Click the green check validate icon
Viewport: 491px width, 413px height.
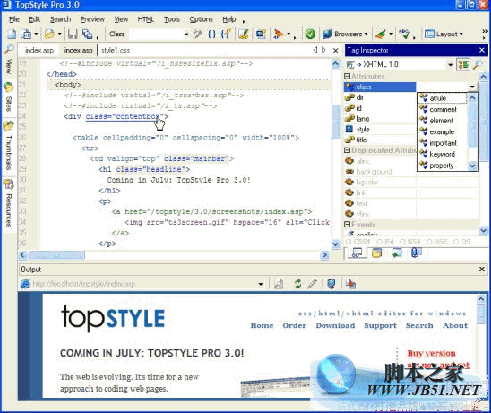tap(310, 34)
